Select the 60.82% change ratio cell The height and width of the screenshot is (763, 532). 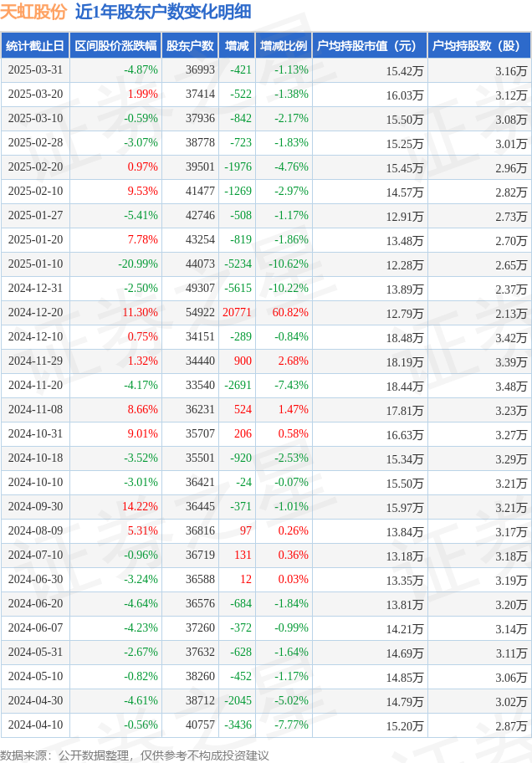290,312
